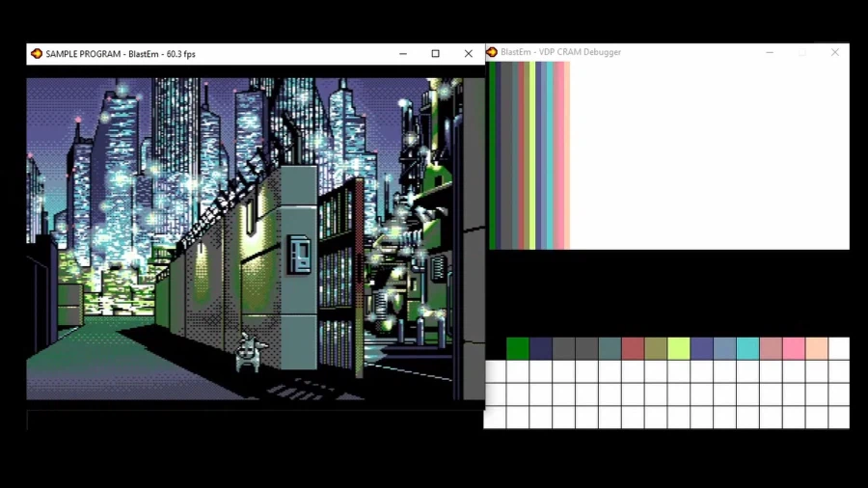Pick the gray swatch beside the navy swatch
The image size is (868, 488).
(x=563, y=348)
